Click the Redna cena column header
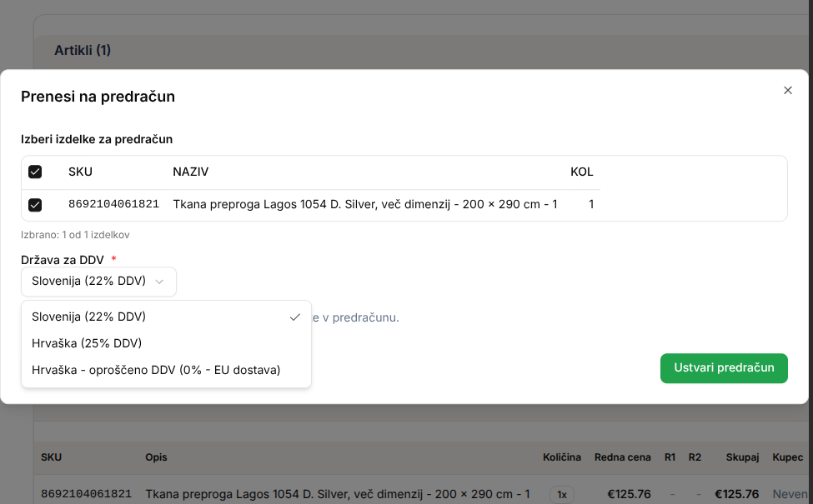Screen dimensions: 813x504 point(622,457)
